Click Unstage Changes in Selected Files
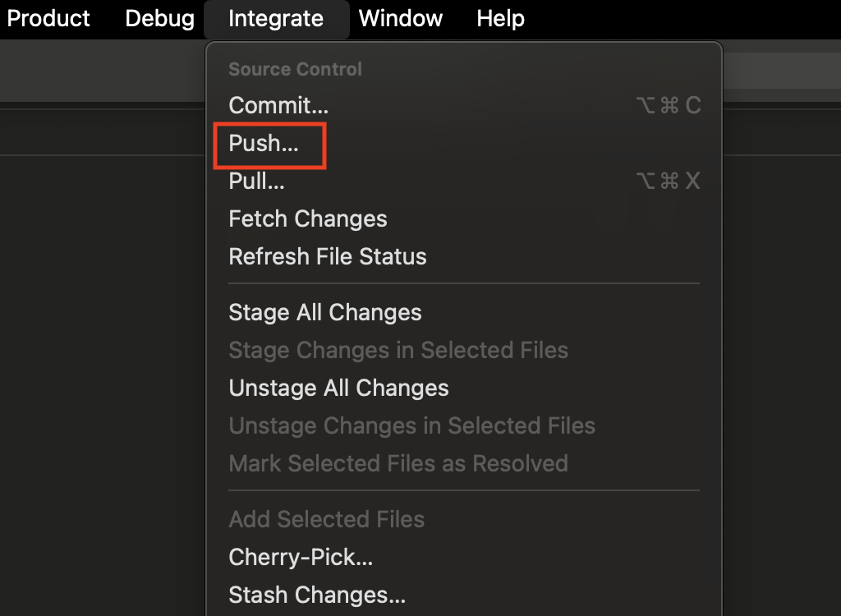Screen dimensions: 841x616 coord(465,426)
